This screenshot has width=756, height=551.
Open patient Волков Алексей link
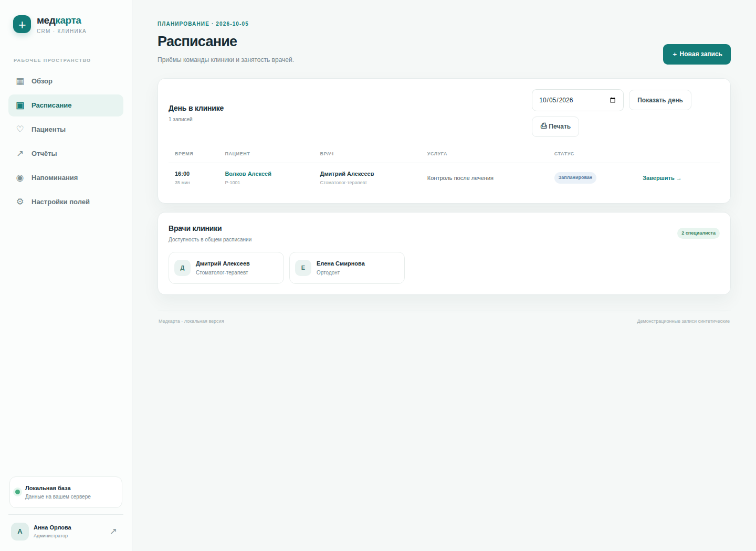248,174
